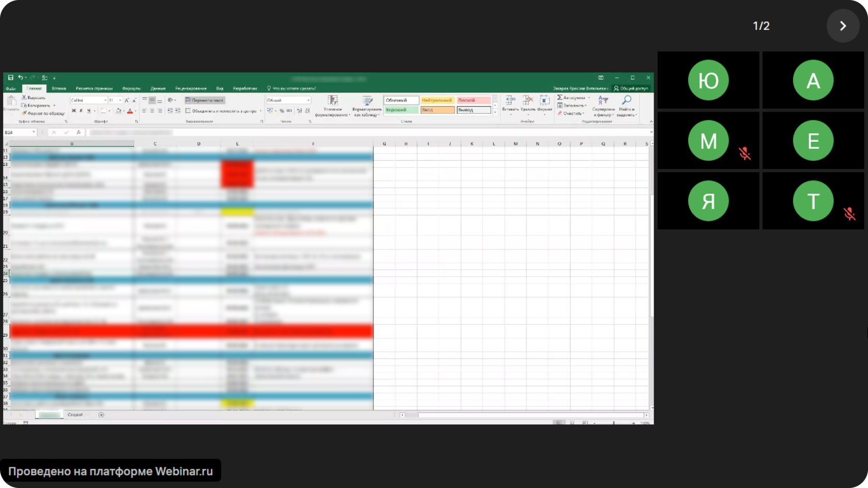Open the Формулы ribbon tab
This screenshot has width=868, height=488.
pos(131,88)
